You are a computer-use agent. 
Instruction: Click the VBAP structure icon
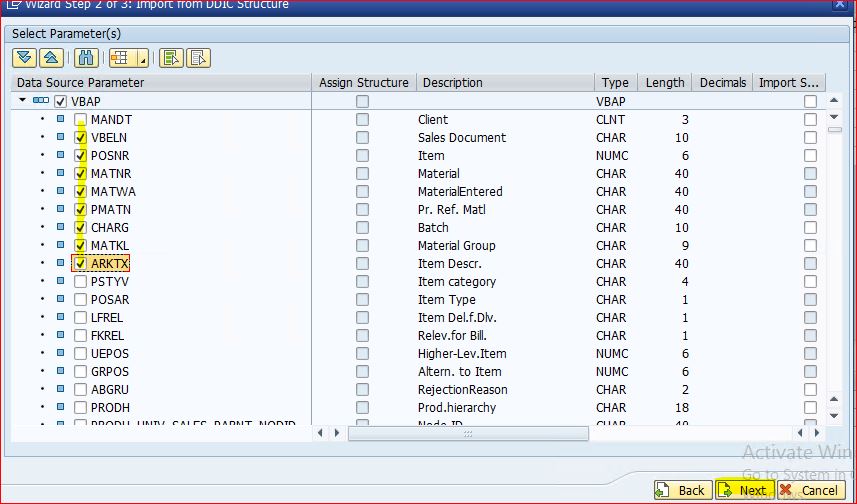pyautogui.click(x=40, y=102)
